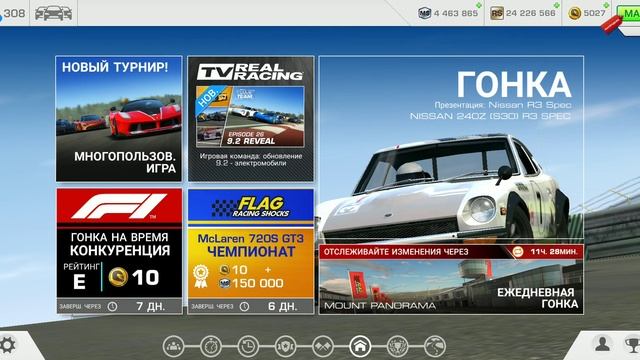Open the trophy achievements icon bottom-right

[x=633, y=345]
